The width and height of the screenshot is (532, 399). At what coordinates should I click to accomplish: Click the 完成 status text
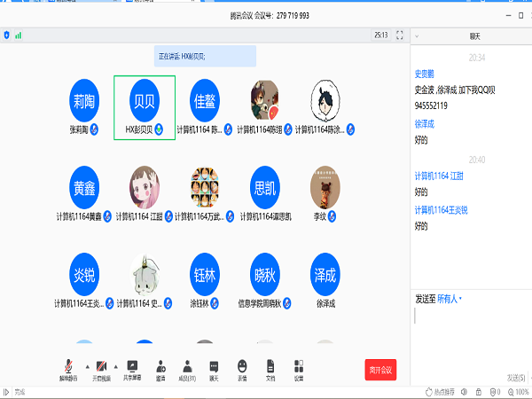pos(20,392)
